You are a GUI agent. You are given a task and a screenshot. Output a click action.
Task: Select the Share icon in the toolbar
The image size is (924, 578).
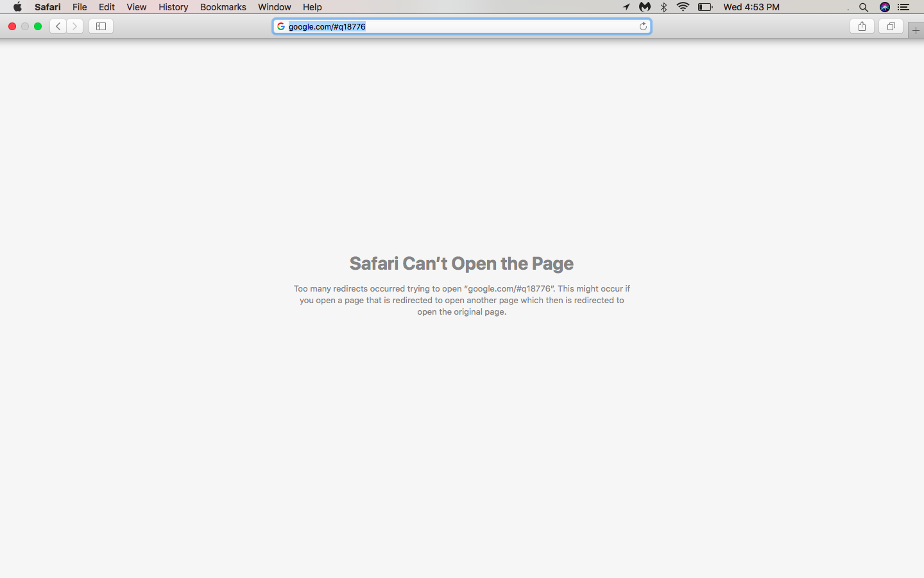862,26
